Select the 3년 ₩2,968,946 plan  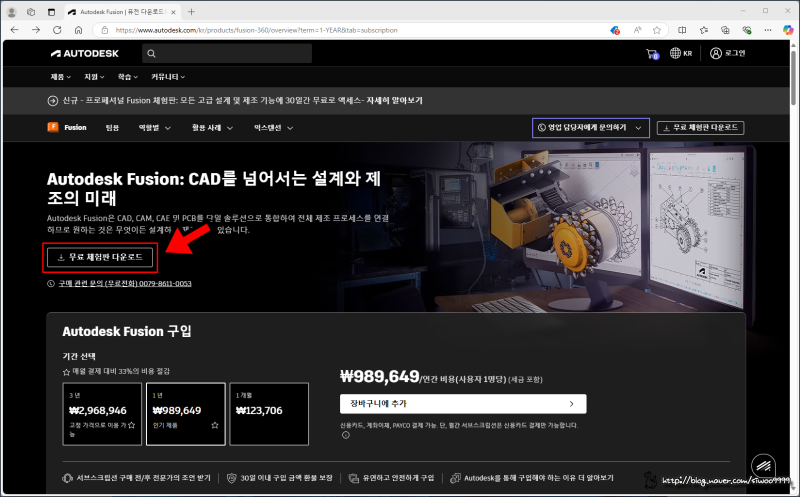(x=102, y=414)
